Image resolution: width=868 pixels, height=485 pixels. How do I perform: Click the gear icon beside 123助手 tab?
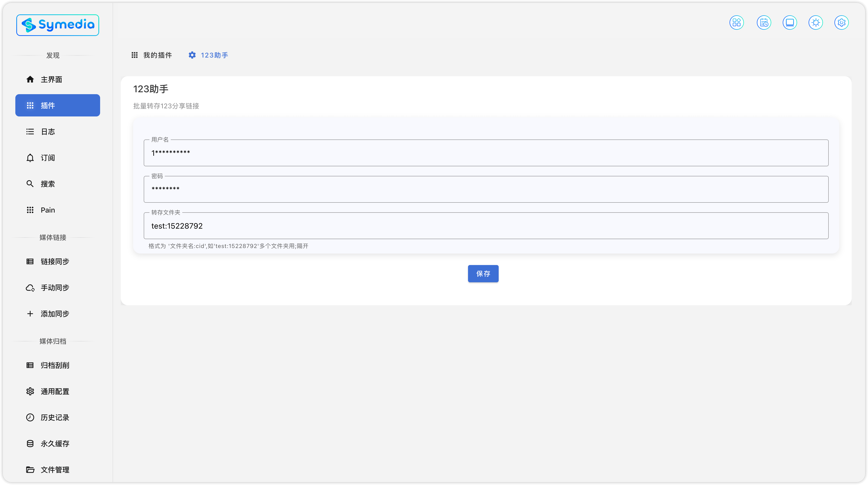[x=192, y=55]
